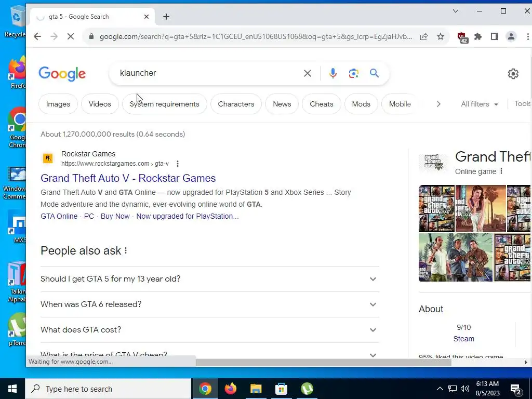This screenshot has width=532, height=399.
Task: Go back using the browser back arrow
Action: pyautogui.click(x=37, y=37)
